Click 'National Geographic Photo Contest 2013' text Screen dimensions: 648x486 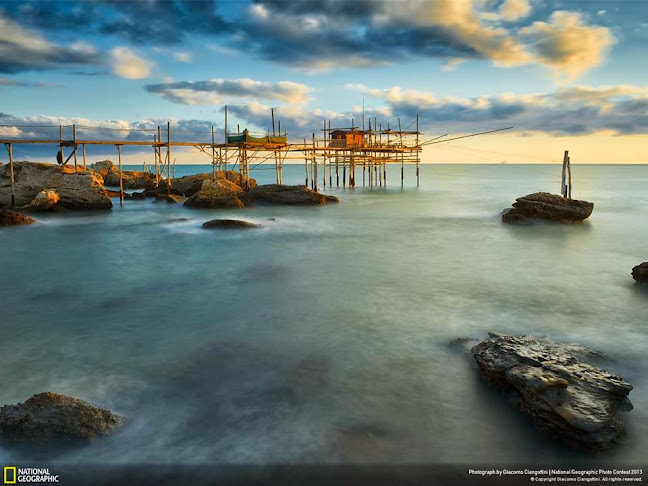point(597,472)
